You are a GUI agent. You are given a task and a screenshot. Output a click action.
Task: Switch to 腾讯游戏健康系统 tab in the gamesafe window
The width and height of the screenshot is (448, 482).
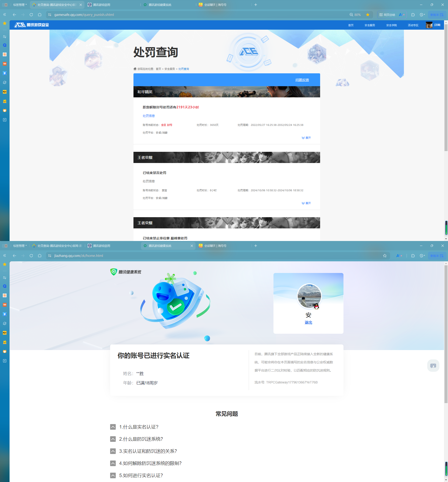click(x=168, y=5)
